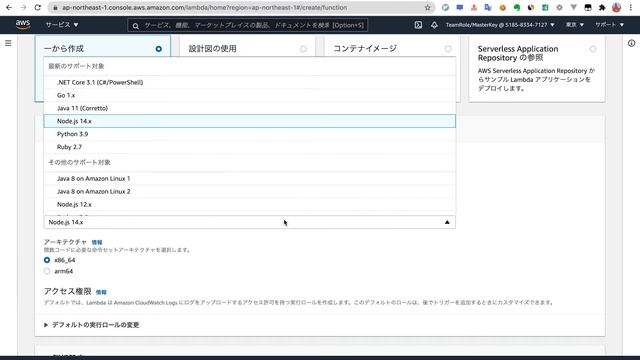Select Ruby 2.7 runtime
This screenshot has width=640, height=360.
point(249,147)
